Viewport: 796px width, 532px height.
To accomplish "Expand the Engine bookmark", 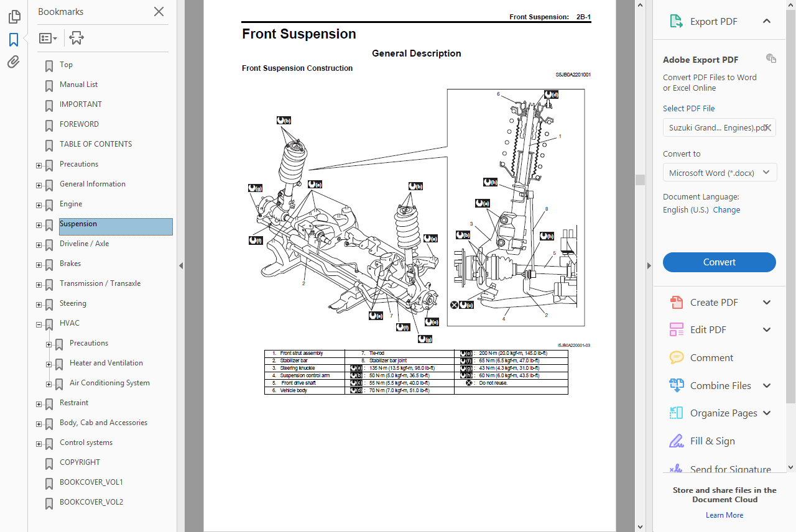I will coord(39,206).
